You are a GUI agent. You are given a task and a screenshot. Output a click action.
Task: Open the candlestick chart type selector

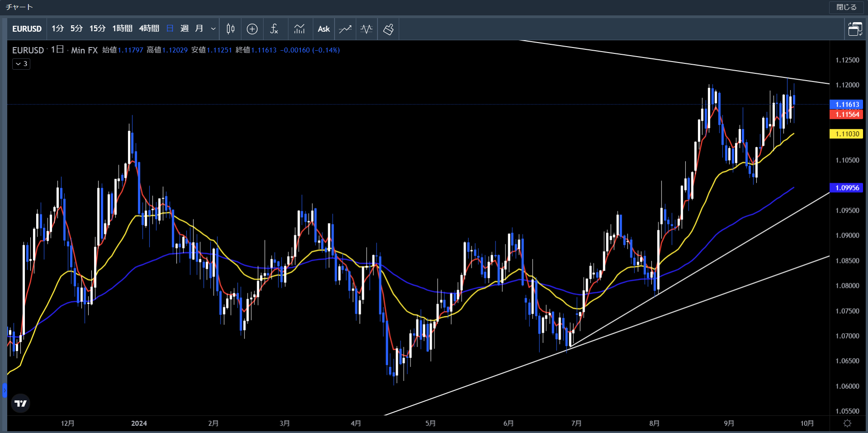coord(231,29)
